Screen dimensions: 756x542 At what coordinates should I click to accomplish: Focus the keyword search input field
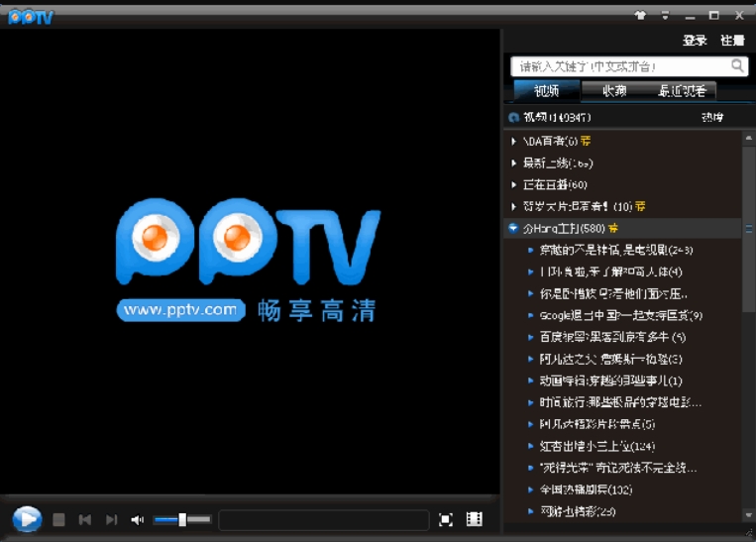620,66
